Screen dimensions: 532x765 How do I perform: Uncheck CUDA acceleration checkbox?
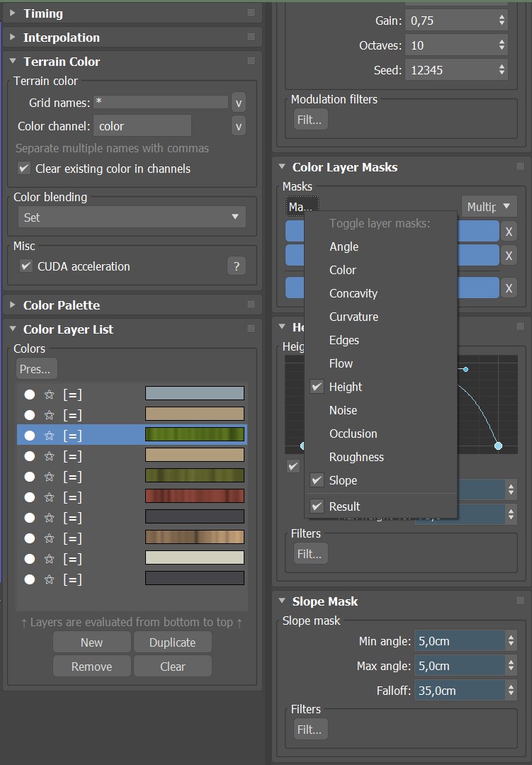click(26, 266)
